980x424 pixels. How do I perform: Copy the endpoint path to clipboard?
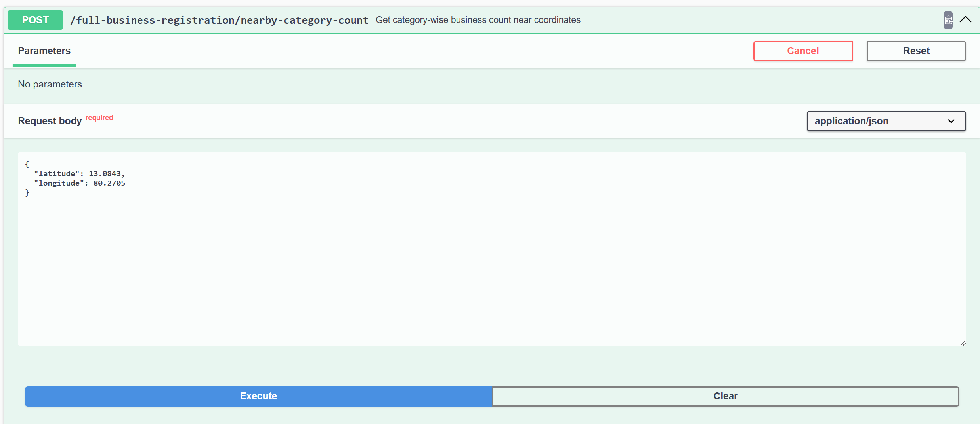pyautogui.click(x=948, y=20)
